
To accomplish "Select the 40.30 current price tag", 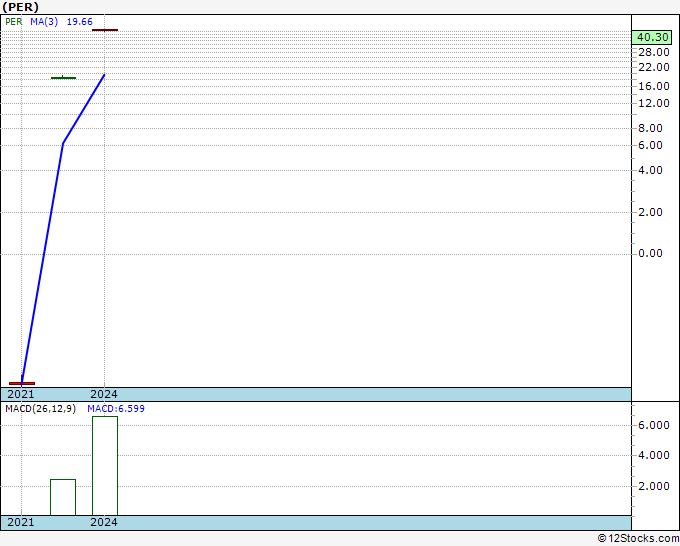I will click(x=652, y=37).
